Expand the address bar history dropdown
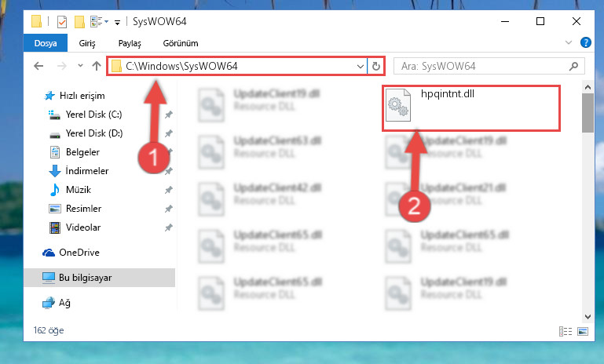The width and height of the screenshot is (604, 364). (x=361, y=66)
